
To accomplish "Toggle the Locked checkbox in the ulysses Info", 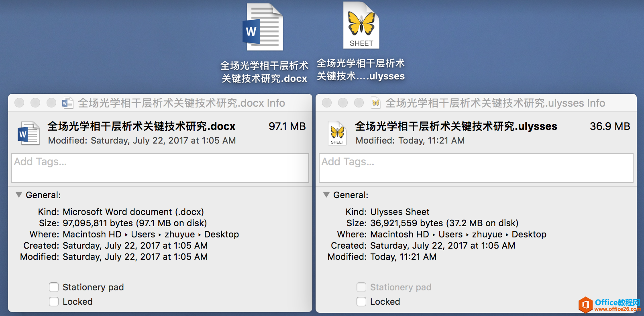I will [361, 302].
